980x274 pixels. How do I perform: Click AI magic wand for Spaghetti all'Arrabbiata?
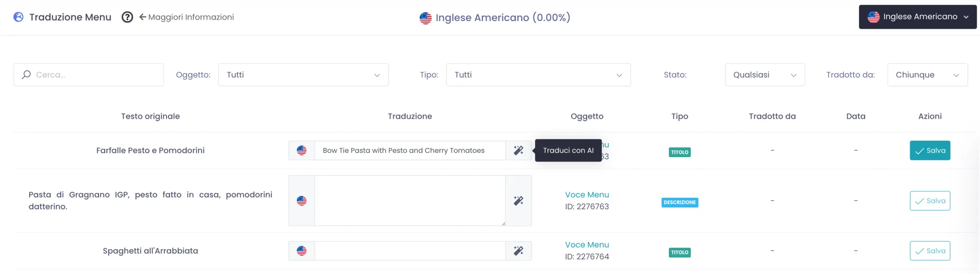coord(519,251)
